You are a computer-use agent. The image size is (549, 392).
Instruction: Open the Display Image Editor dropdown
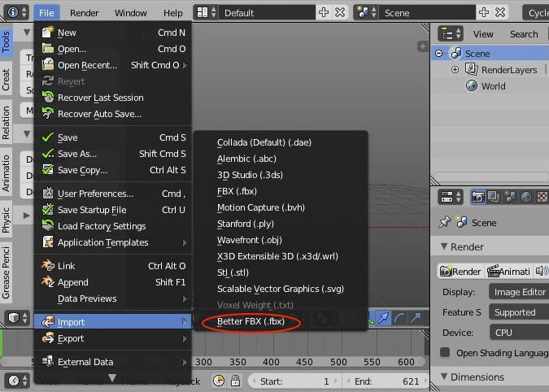coord(519,292)
